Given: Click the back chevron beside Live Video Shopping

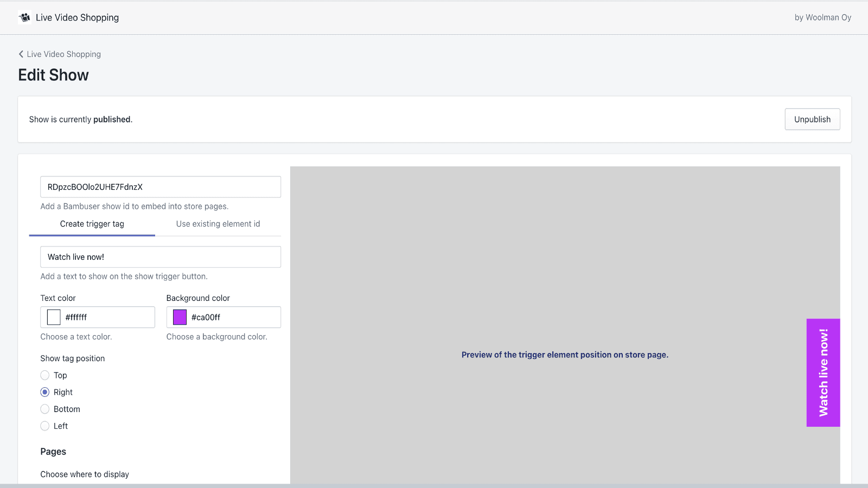Looking at the screenshot, I should click(x=21, y=54).
